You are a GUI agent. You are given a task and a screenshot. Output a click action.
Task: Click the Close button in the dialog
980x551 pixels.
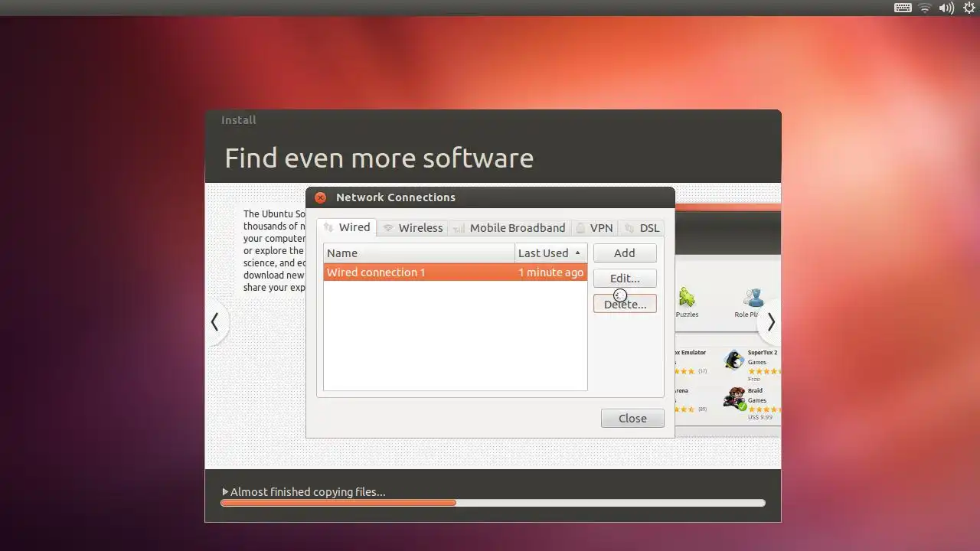[x=632, y=418]
